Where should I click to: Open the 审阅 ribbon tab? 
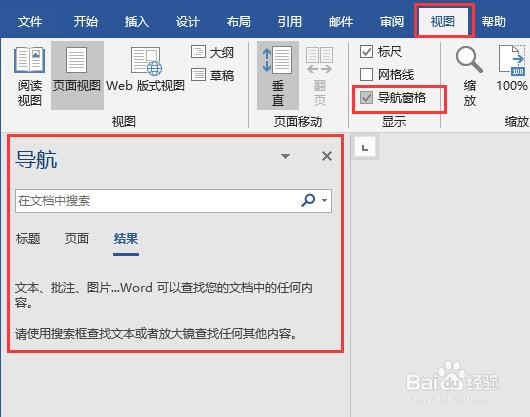click(x=392, y=22)
